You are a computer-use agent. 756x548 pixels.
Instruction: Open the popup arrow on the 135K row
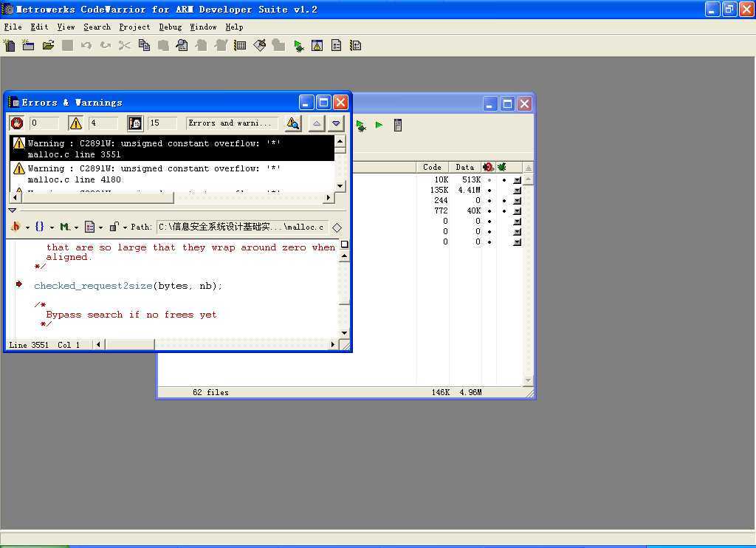click(x=517, y=190)
